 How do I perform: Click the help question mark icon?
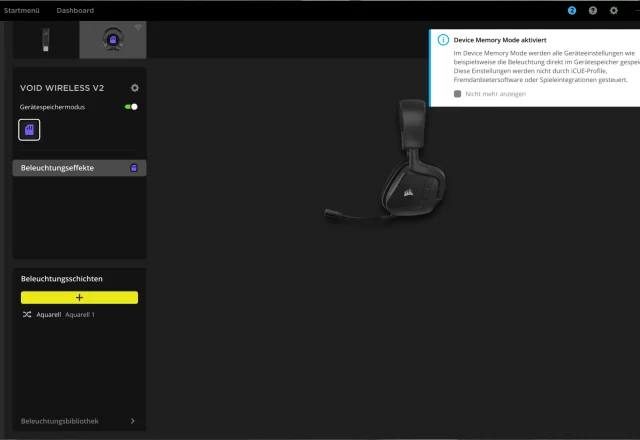[593, 10]
